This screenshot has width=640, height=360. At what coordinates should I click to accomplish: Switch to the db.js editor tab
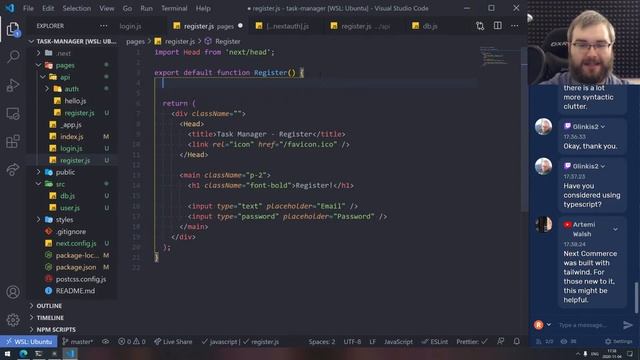(x=429, y=26)
